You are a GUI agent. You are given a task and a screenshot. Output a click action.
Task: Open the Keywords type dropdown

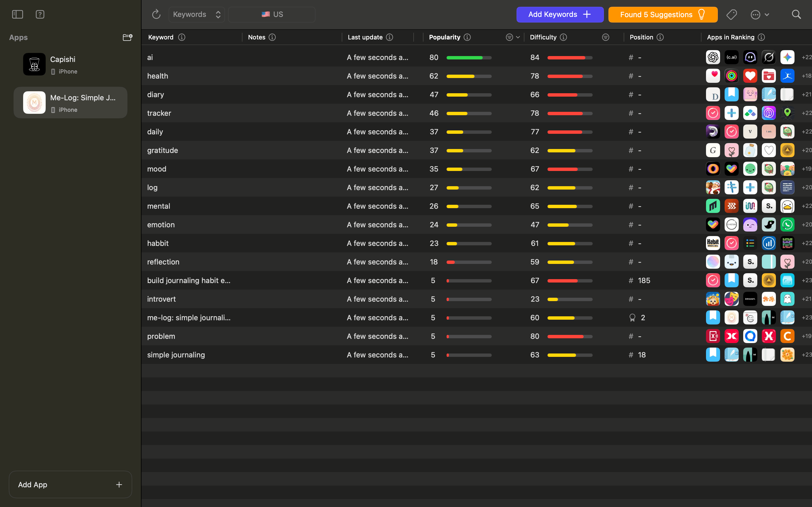[x=196, y=14]
